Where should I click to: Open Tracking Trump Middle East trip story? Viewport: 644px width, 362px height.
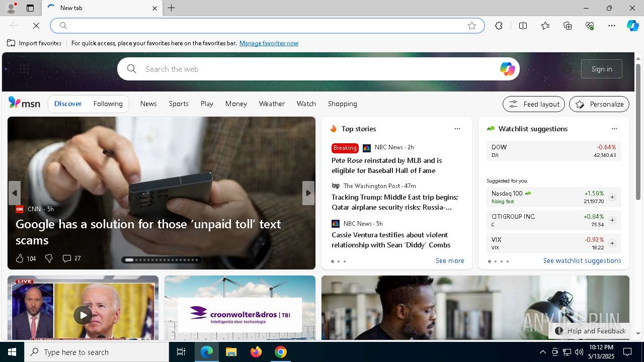click(394, 202)
